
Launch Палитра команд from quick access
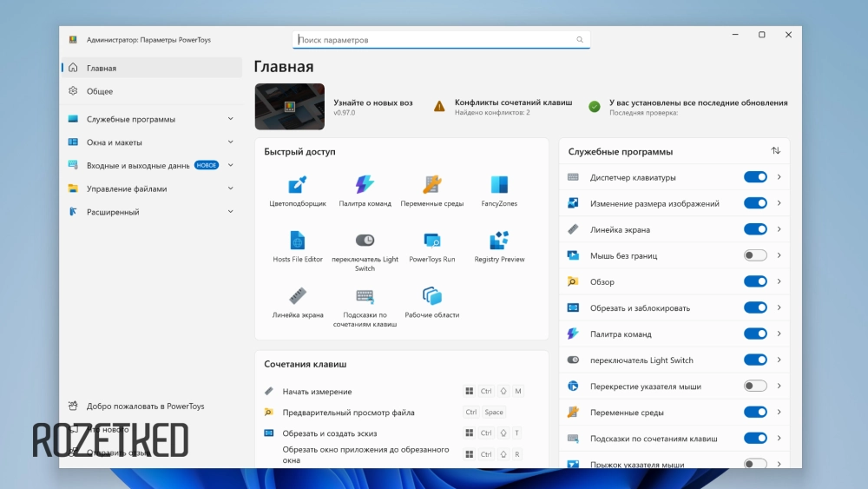365,185
